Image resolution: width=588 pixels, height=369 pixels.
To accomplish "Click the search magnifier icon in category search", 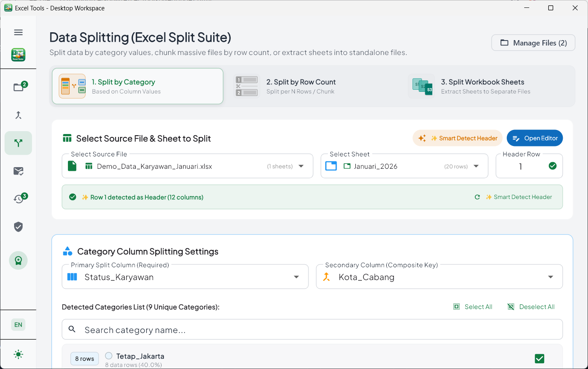I will 72,329.
